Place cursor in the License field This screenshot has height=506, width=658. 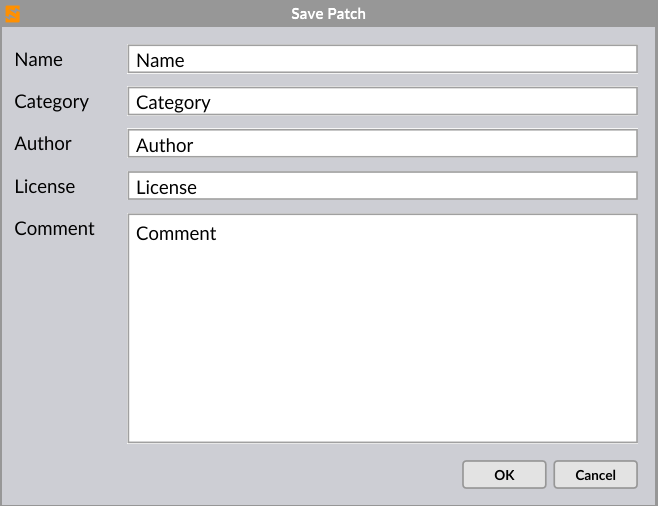coord(382,187)
